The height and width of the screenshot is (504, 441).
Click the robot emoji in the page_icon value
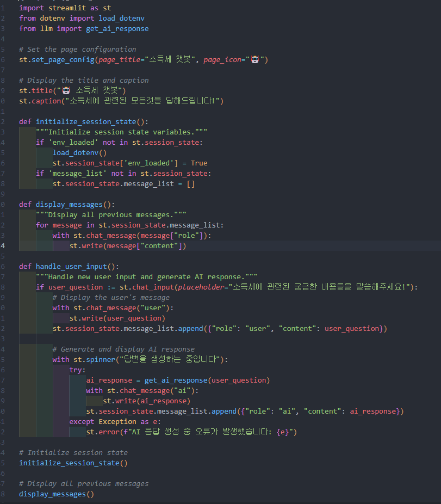[x=255, y=59]
